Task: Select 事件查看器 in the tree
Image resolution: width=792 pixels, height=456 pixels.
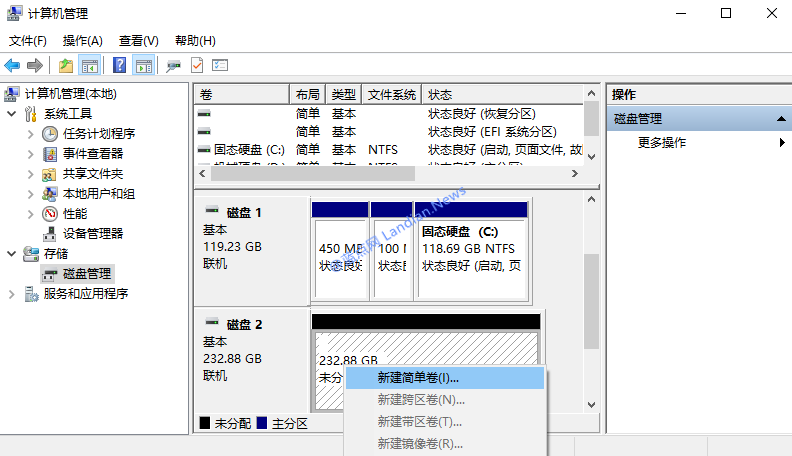Action: [92, 153]
